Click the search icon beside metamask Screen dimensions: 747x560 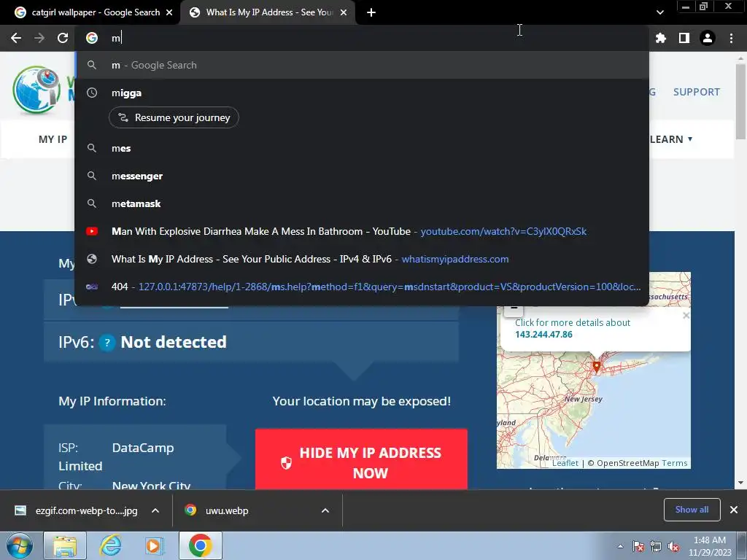[x=92, y=203]
